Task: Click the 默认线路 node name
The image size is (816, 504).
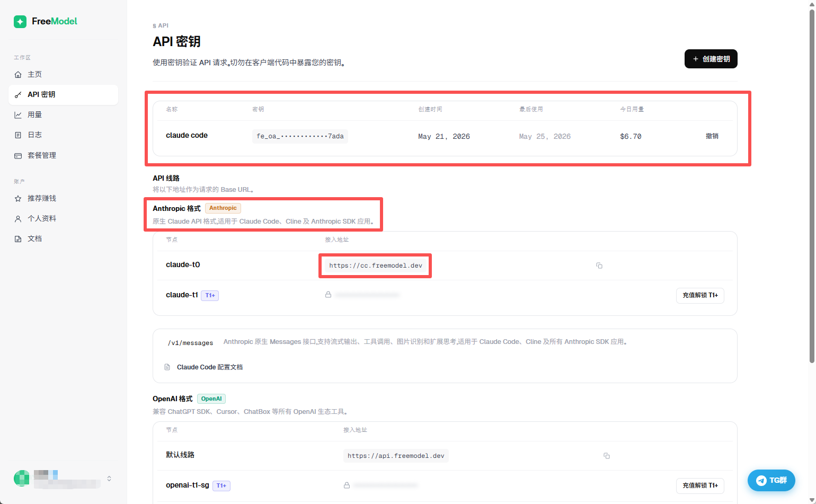Action: coord(180,455)
